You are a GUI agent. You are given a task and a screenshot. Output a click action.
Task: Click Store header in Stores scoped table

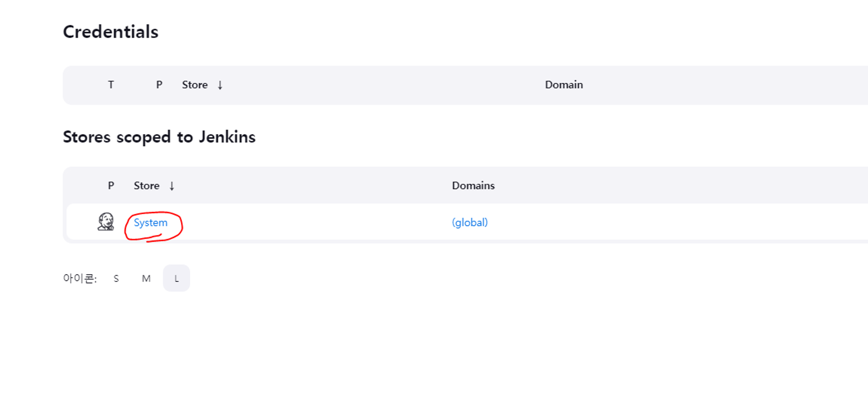pyautogui.click(x=147, y=186)
